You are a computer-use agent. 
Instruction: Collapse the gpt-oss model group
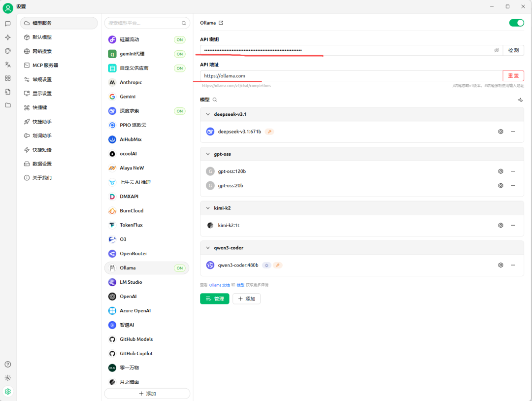click(x=208, y=154)
